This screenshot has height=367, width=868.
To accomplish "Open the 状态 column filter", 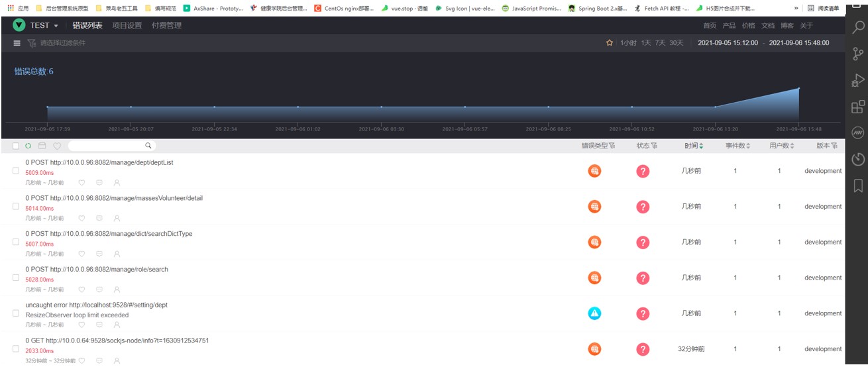I will pyautogui.click(x=655, y=146).
